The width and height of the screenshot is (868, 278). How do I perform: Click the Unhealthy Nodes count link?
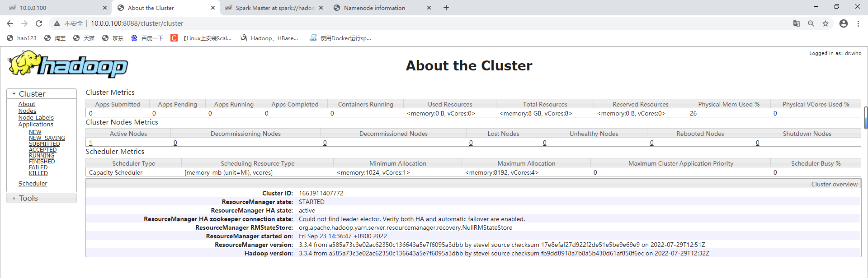[x=545, y=143]
